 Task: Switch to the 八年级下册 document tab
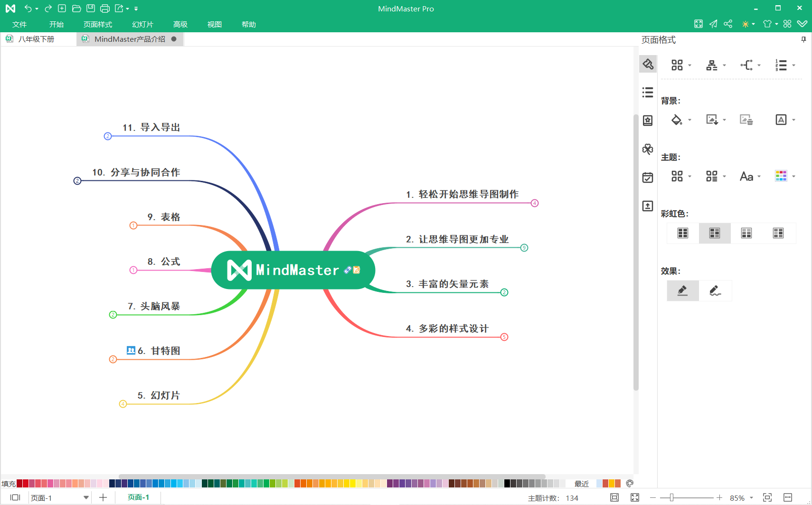36,39
